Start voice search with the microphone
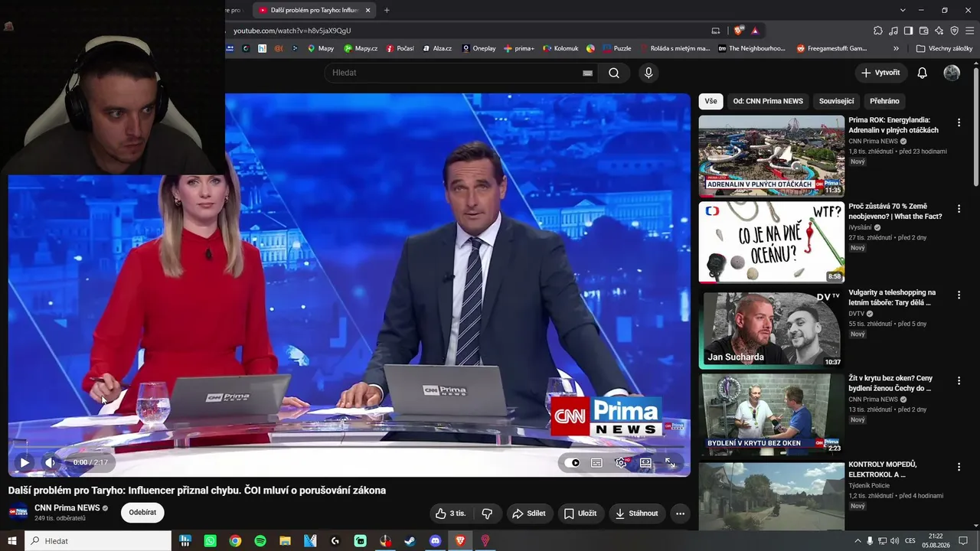The width and height of the screenshot is (980, 551). point(648,73)
